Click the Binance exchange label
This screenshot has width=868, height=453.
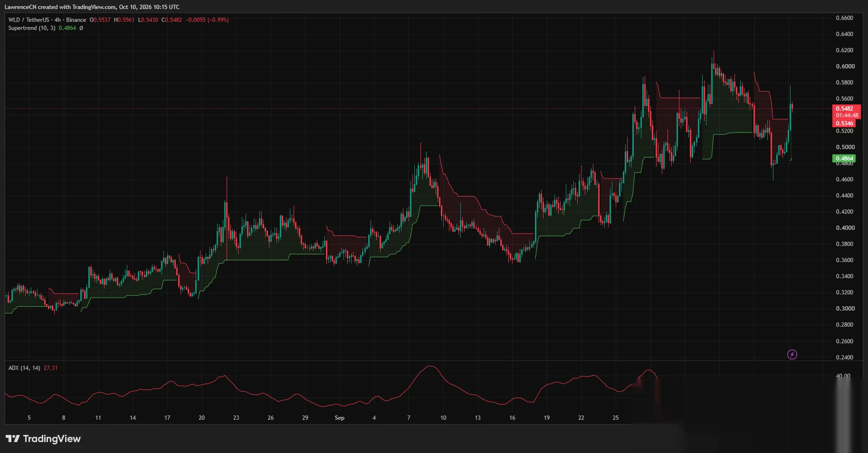click(x=76, y=20)
